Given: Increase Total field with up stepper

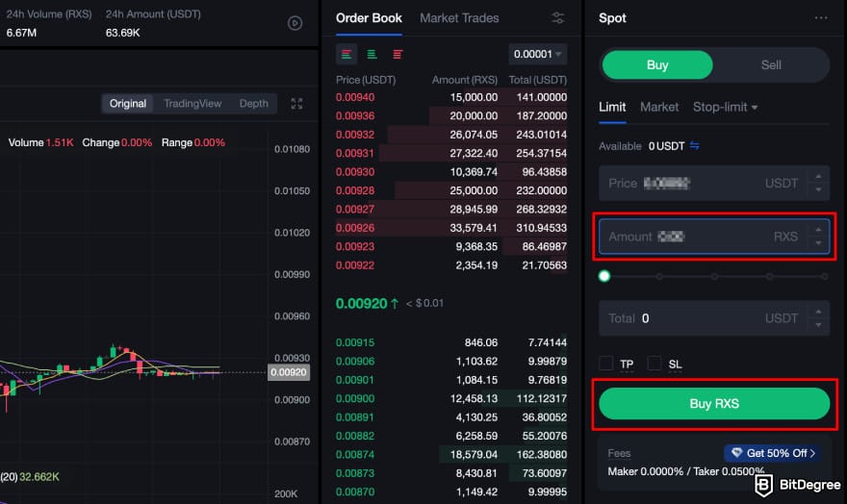Looking at the screenshot, I should (x=818, y=312).
